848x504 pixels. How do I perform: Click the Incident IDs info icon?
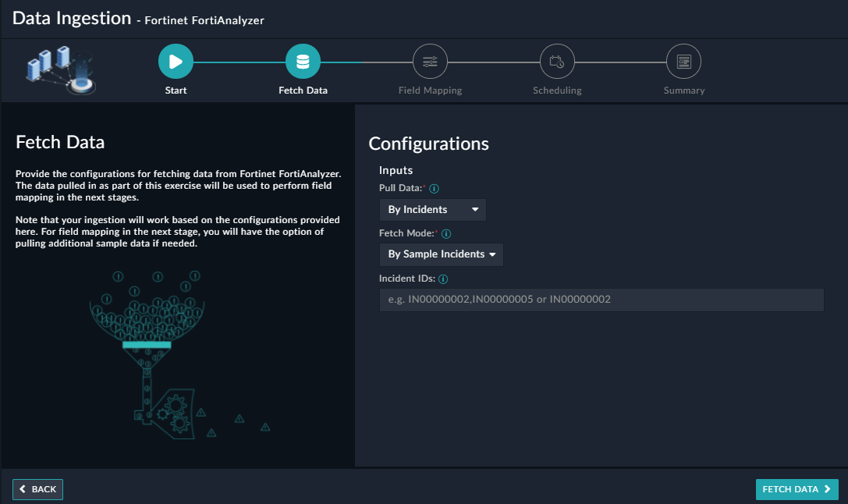pos(443,279)
